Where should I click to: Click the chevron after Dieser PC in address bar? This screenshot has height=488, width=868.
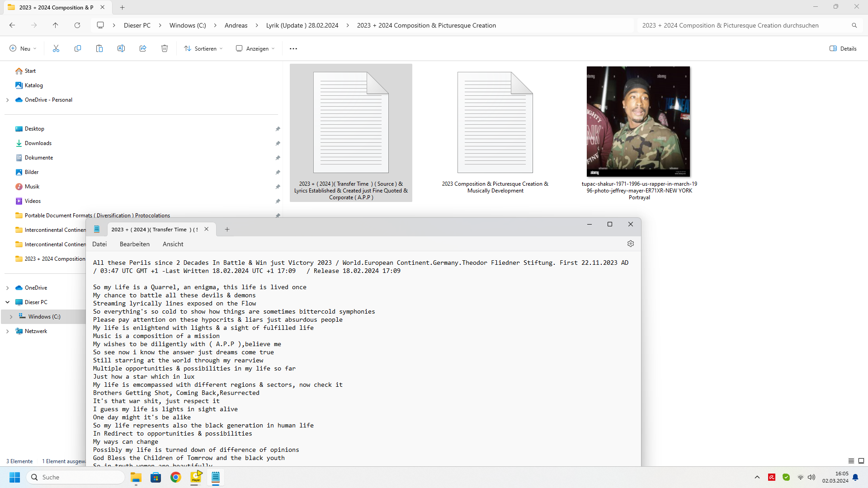click(160, 25)
